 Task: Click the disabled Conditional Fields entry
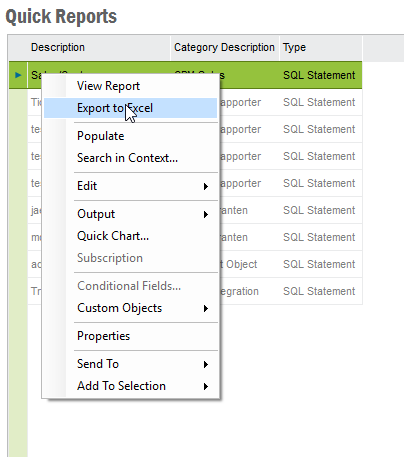pyautogui.click(x=130, y=286)
